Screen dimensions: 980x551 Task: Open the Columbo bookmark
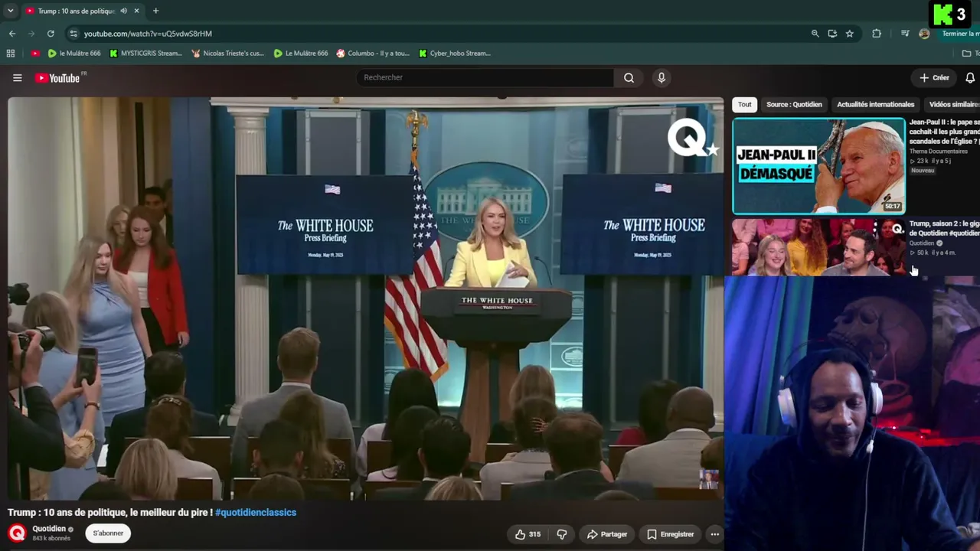(373, 54)
